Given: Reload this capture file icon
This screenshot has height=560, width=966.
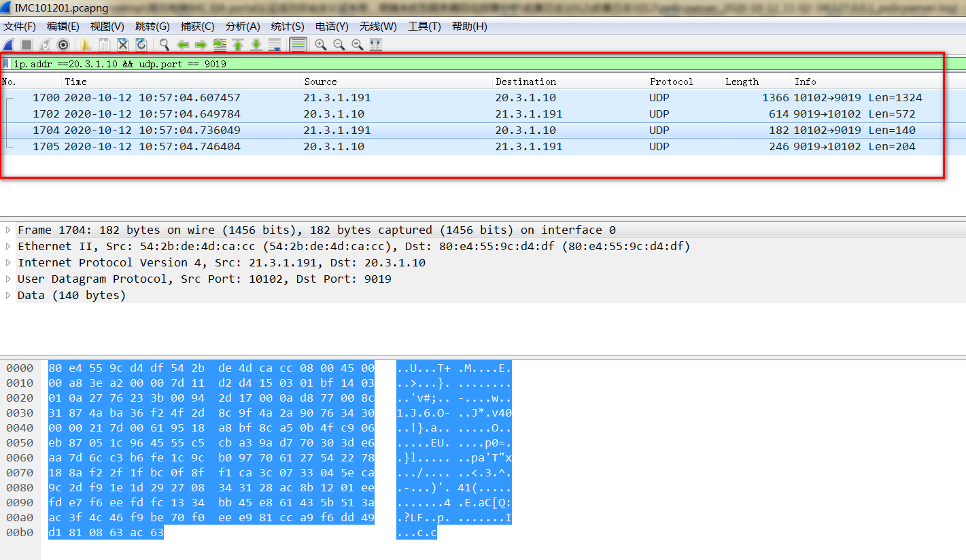Looking at the screenshot, I should click(141, 45).
